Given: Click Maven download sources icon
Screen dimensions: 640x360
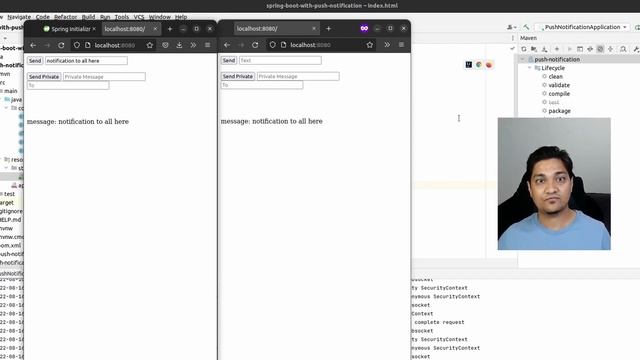Looking at the screenshot, I should pos(544,49).
